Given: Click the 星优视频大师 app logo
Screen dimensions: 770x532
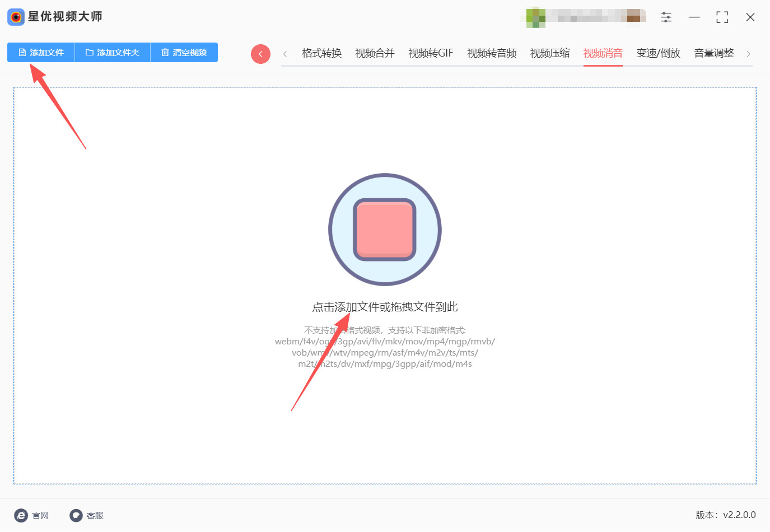Looking at the screenshot, I should (x=16, y=17).
